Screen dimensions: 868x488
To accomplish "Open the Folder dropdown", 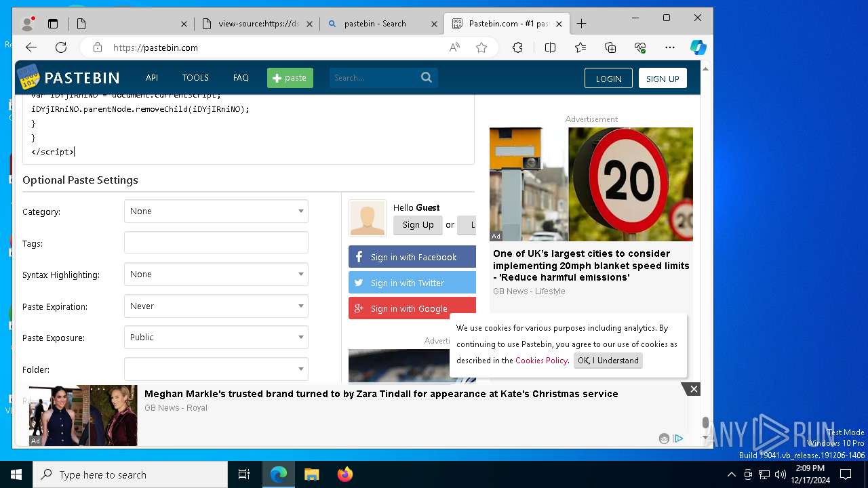I will click(x=216, y=369).
